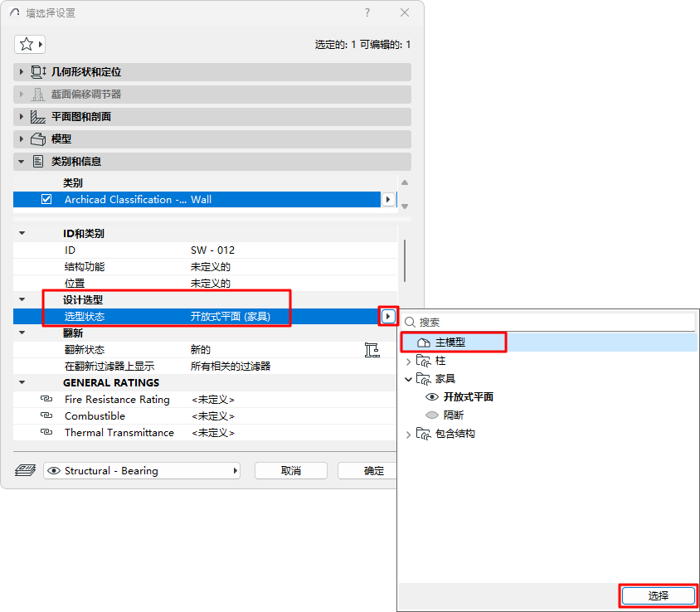Click the classification list scroll up arrow

point(405,182)
